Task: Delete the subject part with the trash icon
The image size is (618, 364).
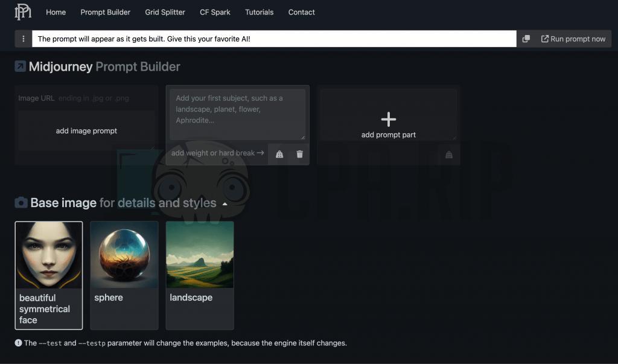Action: pos(300,154)
